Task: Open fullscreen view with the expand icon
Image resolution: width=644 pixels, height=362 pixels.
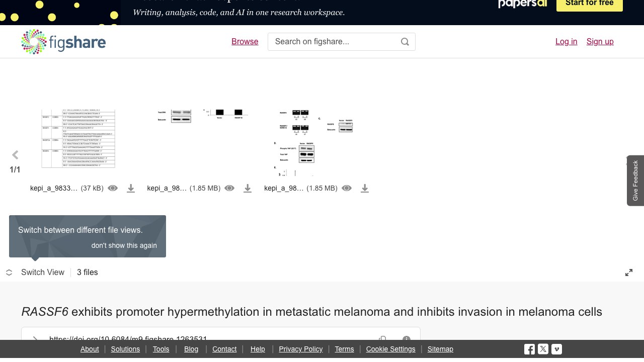Action: [629, 273]
